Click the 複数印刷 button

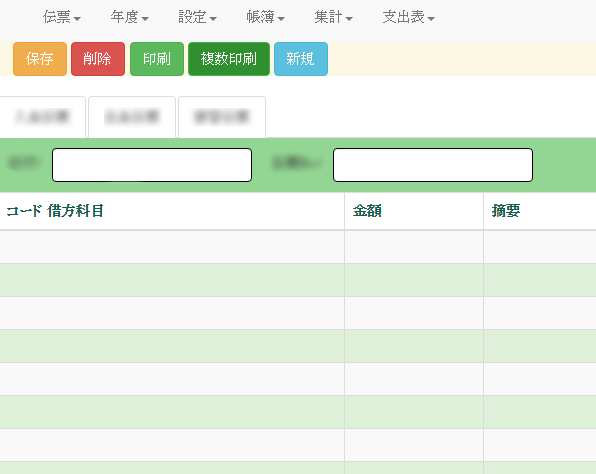tap(229, 59)
